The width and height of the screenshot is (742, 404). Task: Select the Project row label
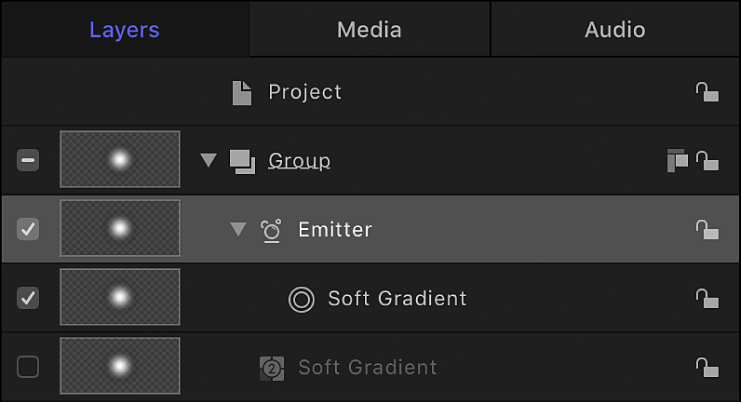[x=305, y=93]
